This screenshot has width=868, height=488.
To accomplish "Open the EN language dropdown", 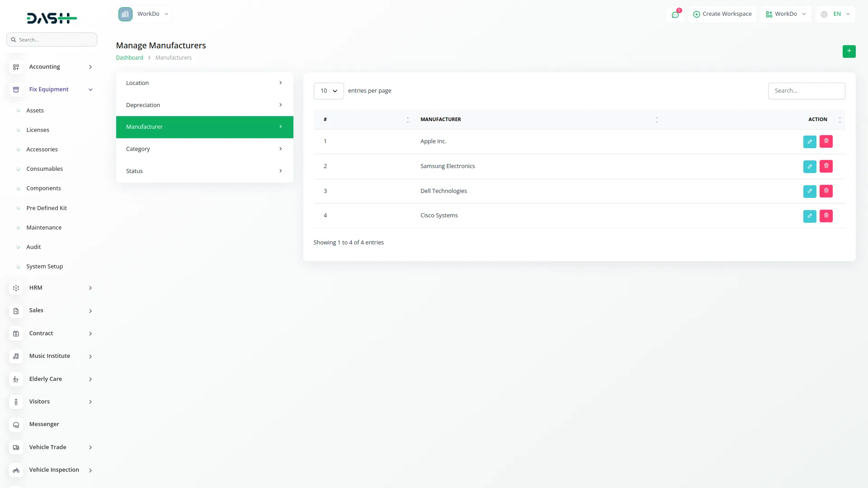I will (x=836, y=14).
